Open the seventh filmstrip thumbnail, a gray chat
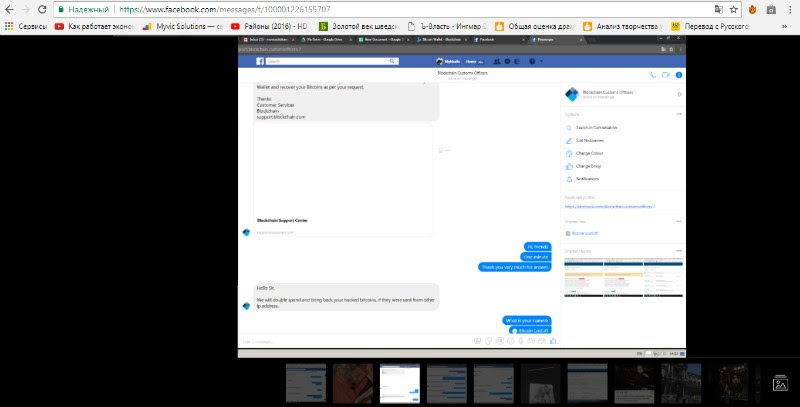 point(587,383)
